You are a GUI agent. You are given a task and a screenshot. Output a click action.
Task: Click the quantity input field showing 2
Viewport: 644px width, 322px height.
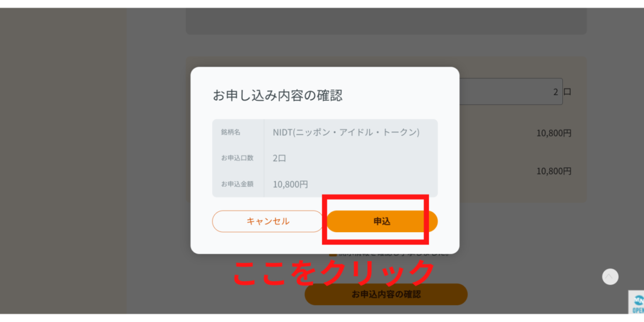511,92
